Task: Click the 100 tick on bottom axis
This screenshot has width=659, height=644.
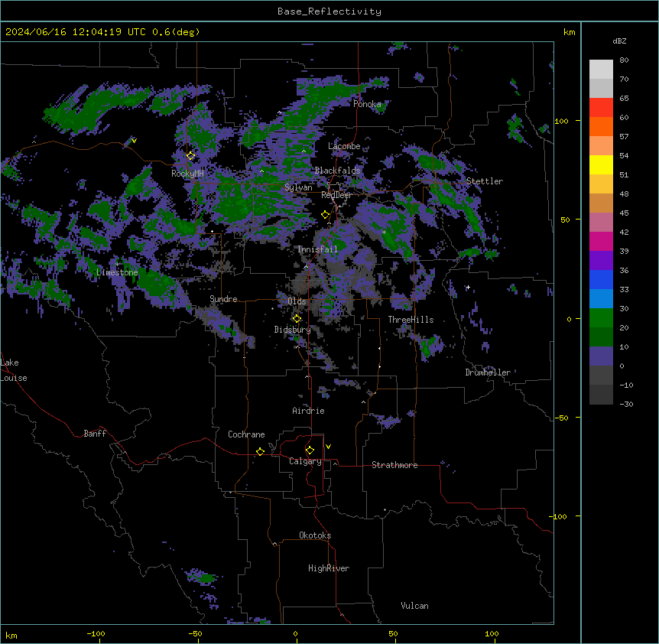Action: pos(492,633)
